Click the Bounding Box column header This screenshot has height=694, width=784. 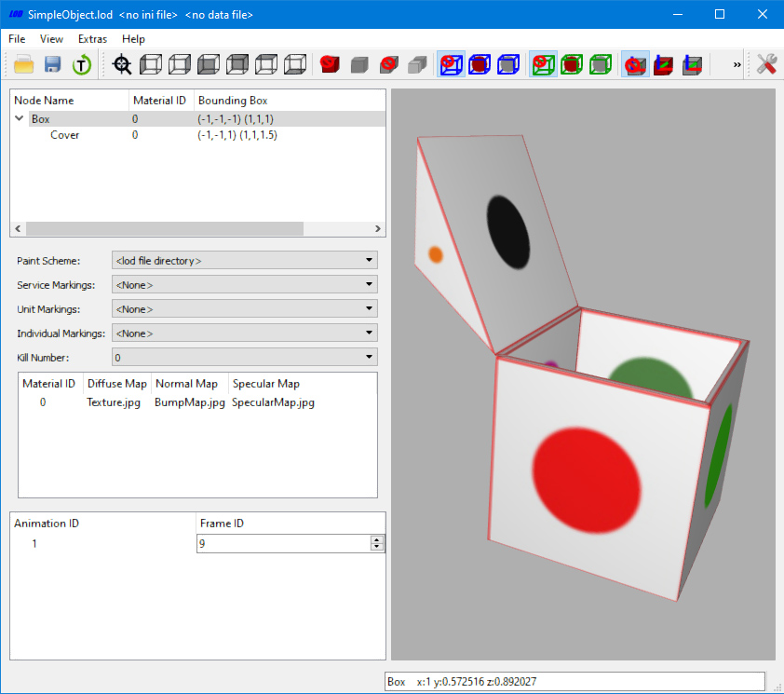[290, 100]
